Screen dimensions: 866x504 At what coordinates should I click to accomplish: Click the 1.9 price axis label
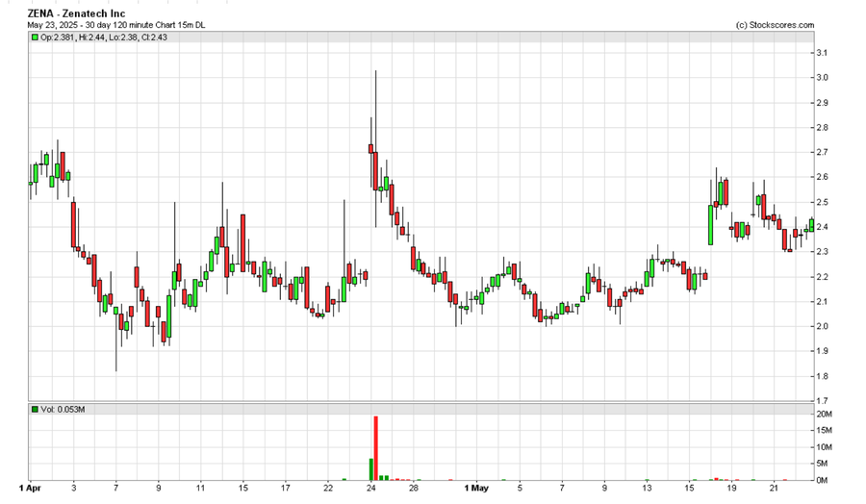pos(822,351)
